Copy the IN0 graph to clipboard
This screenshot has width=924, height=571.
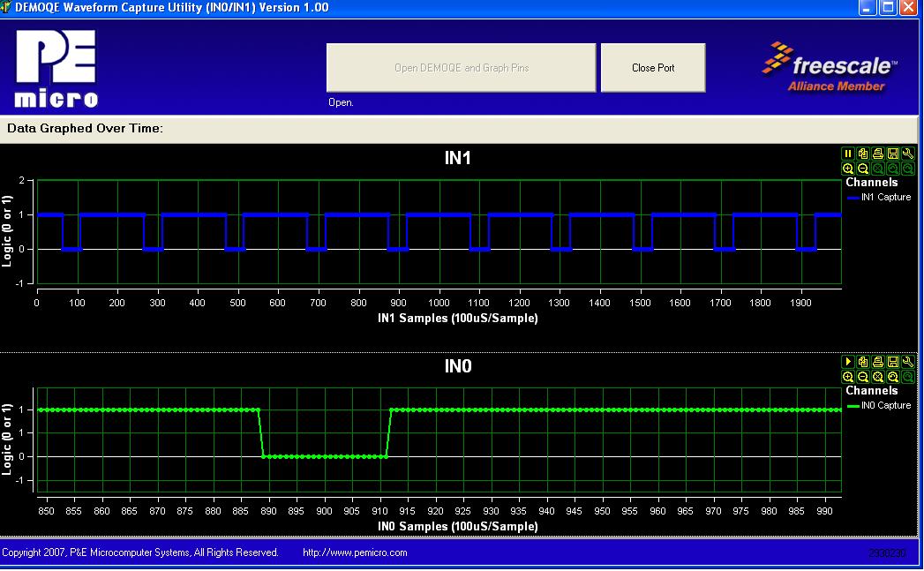click(863, 362)
